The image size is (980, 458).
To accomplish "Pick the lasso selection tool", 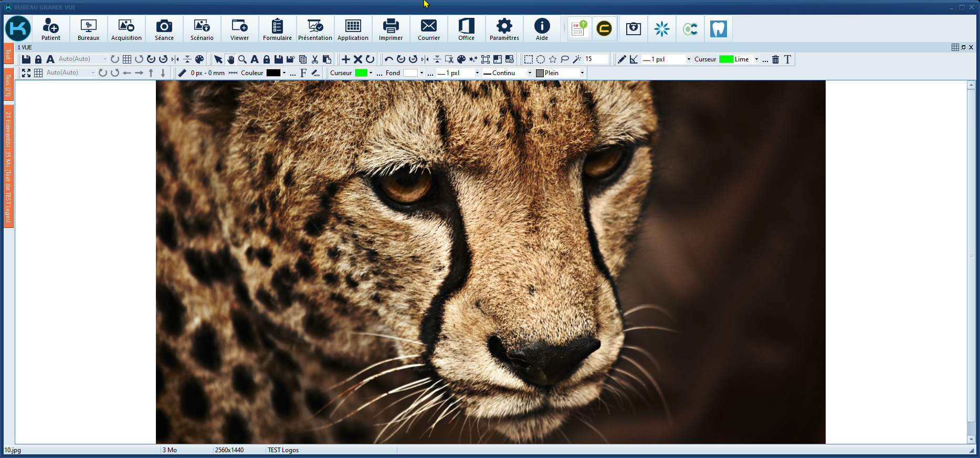I will (565, 59).
